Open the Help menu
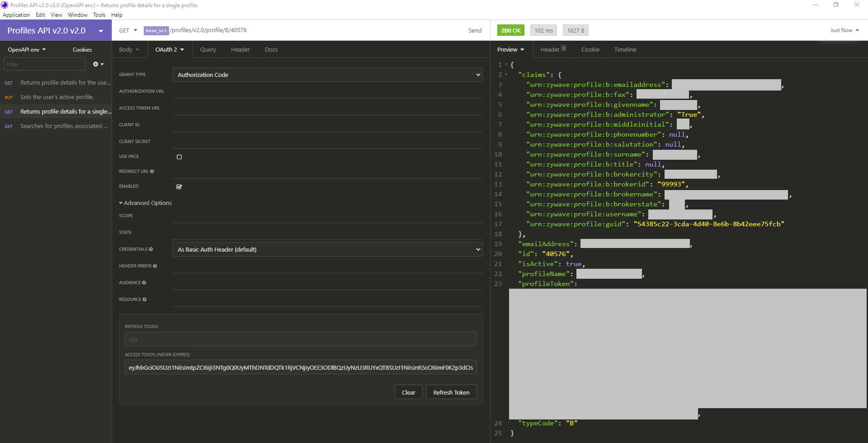This screenshot has height=443, width=868. pos(117,15)
